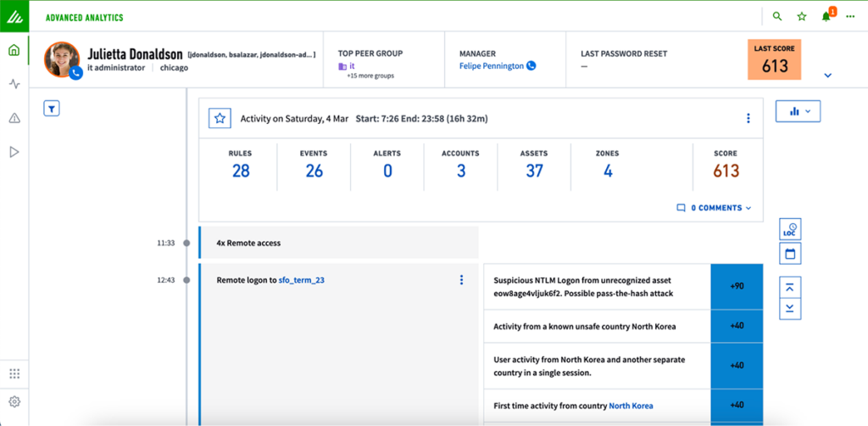Click the search magnifier icon
This screenshot has height=426, width=868.
[x=777, y=16]
